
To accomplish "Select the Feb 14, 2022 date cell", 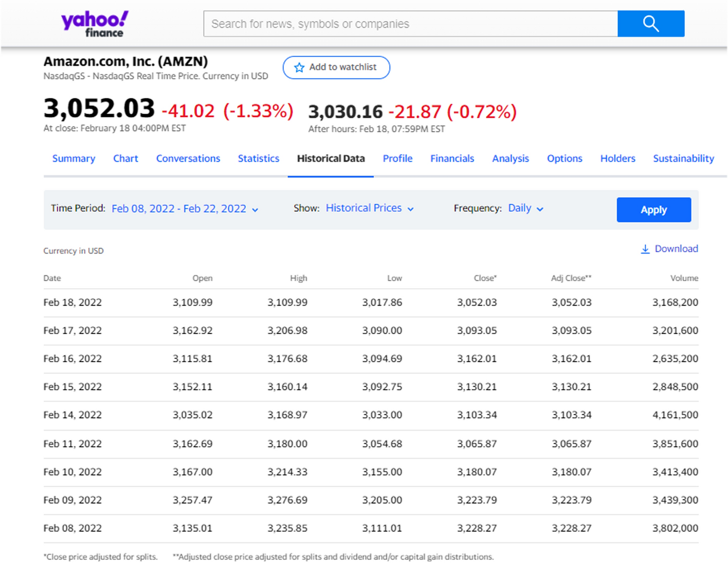I will pyautogui.click(x=72, y=415).
